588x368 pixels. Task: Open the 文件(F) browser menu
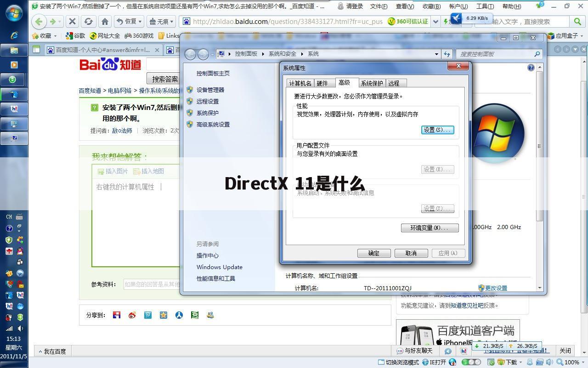pyautogui.click(x=379, y=6)
